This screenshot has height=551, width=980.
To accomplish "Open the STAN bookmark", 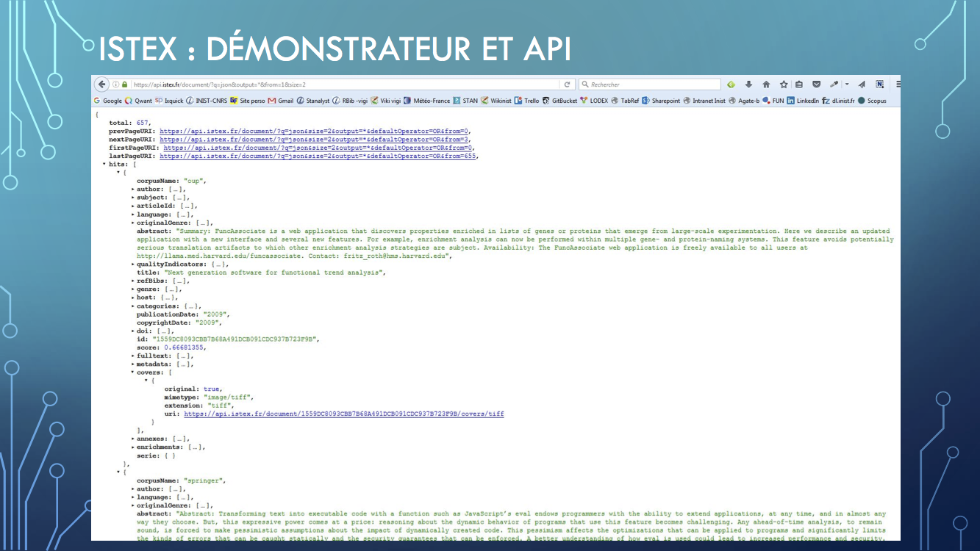I will pos(465,101).
